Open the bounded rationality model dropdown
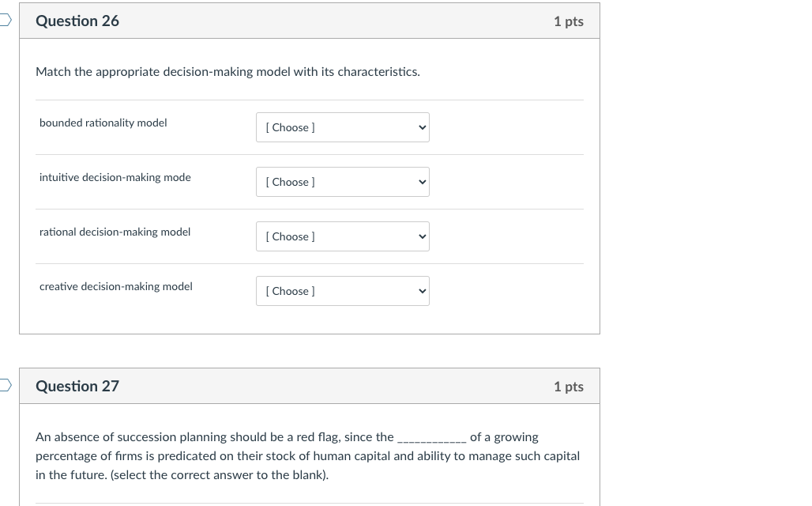 pos(342,127)
